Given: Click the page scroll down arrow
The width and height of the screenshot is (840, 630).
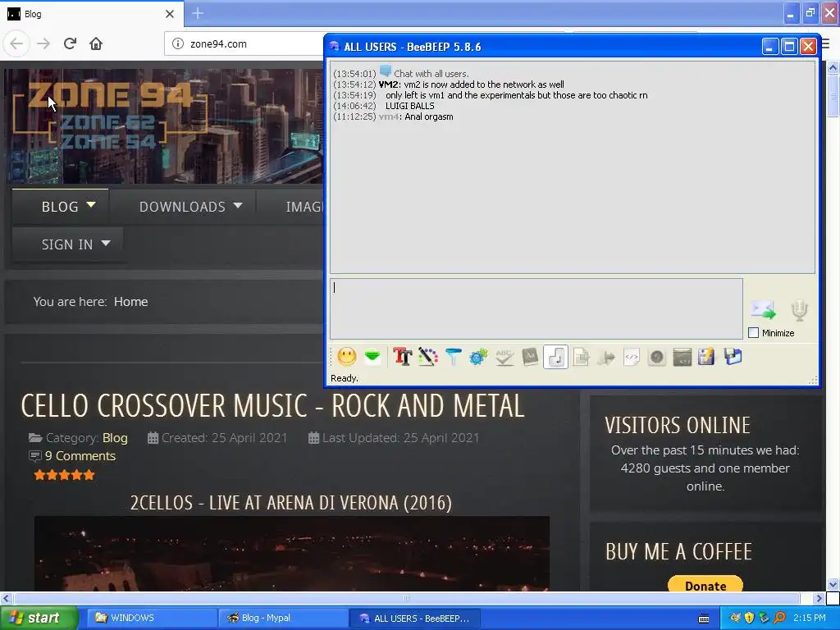Looking at the screenshot, I should 833,584.
